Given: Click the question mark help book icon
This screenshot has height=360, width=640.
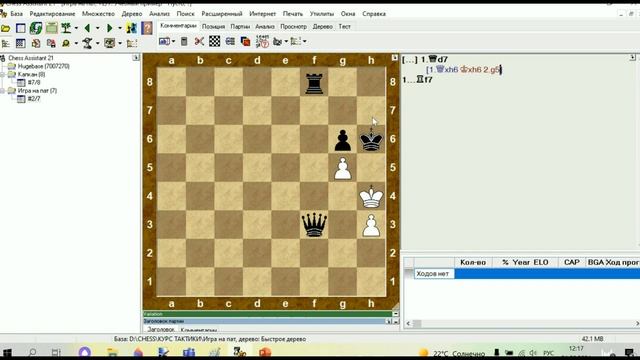Looking at the screenshot, I should [x=147, y=28].
